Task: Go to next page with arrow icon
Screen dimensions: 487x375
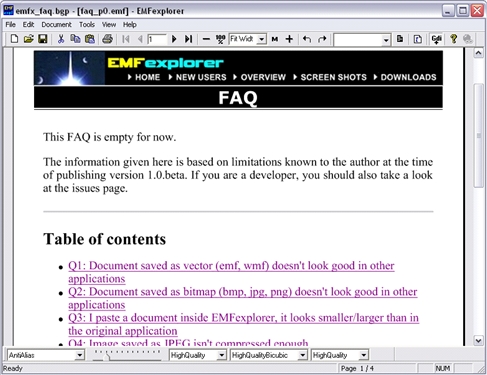Action: tap(174, 39)
